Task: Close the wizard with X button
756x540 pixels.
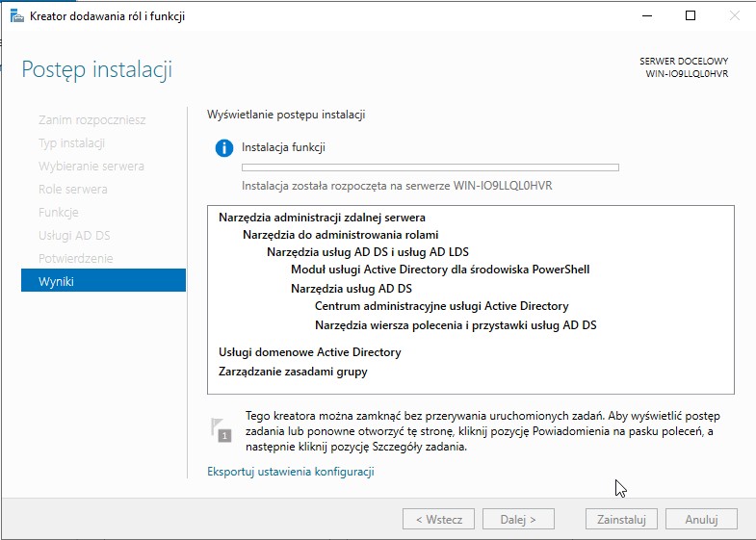Action: 734,15
